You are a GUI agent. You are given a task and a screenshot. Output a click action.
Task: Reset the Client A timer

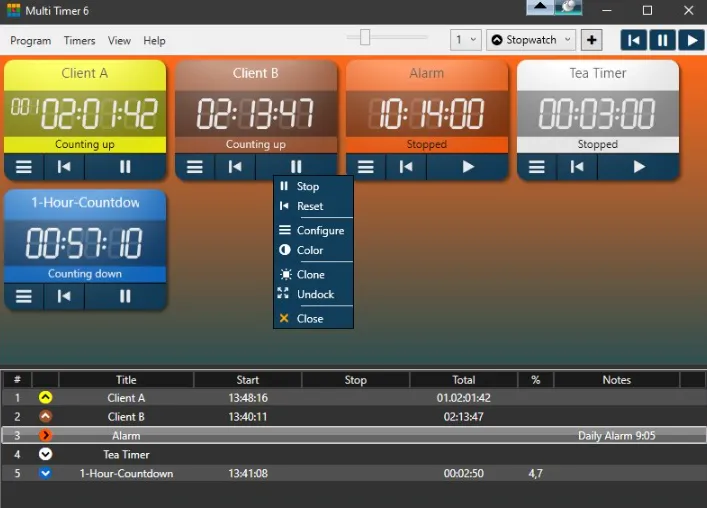click(64, 167)
